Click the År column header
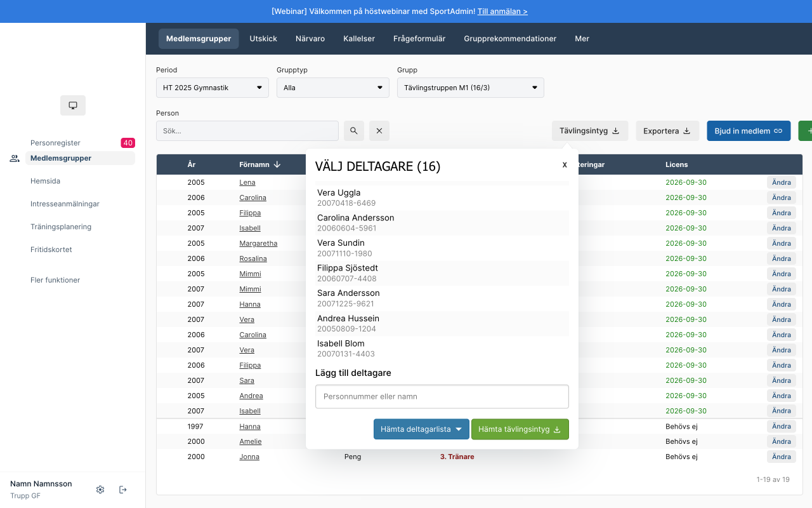 point(192,164)
